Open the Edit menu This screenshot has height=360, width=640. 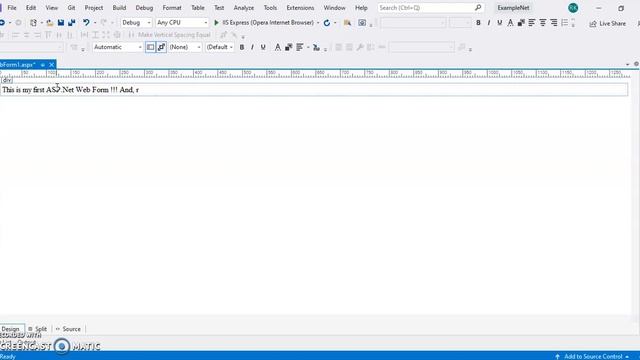click(31, 8)
